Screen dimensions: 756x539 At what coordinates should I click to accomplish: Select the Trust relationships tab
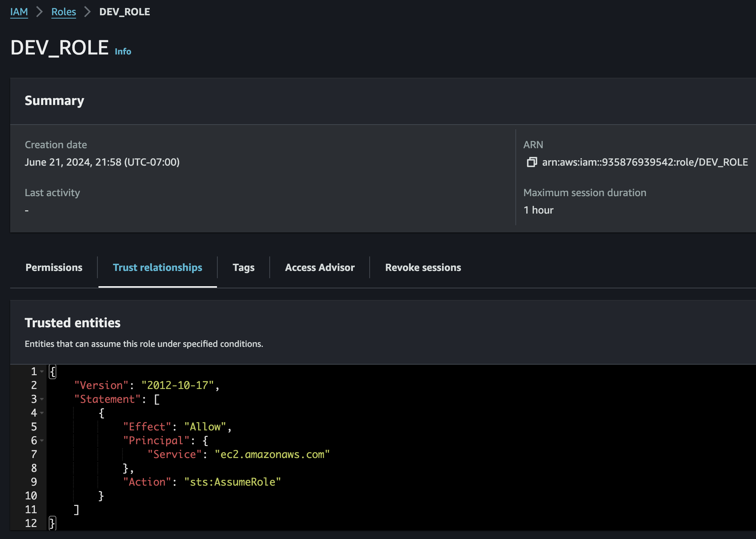pyautogui.click(x=157, y=268)
